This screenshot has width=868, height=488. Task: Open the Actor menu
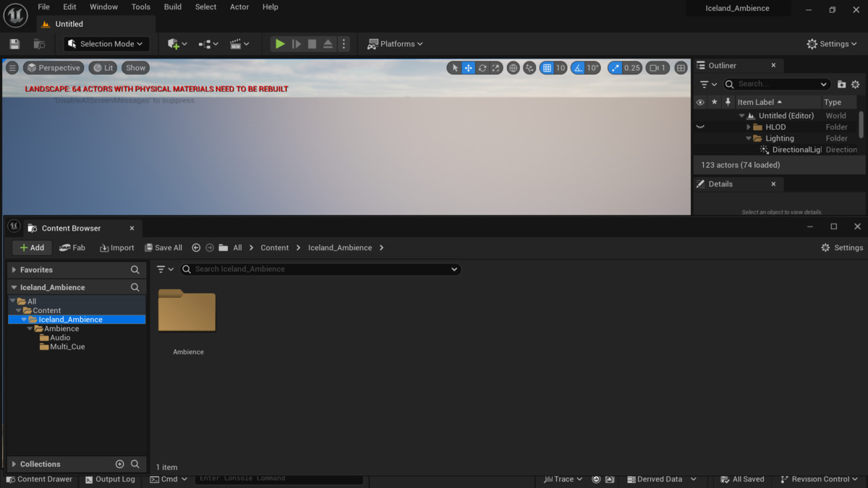click(239, 7)
